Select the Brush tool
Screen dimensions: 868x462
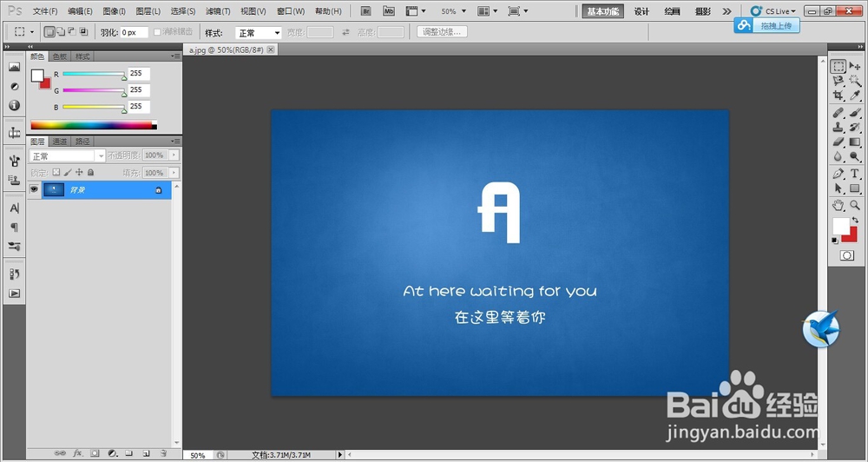pyautogui.click(x=855, y=113)
